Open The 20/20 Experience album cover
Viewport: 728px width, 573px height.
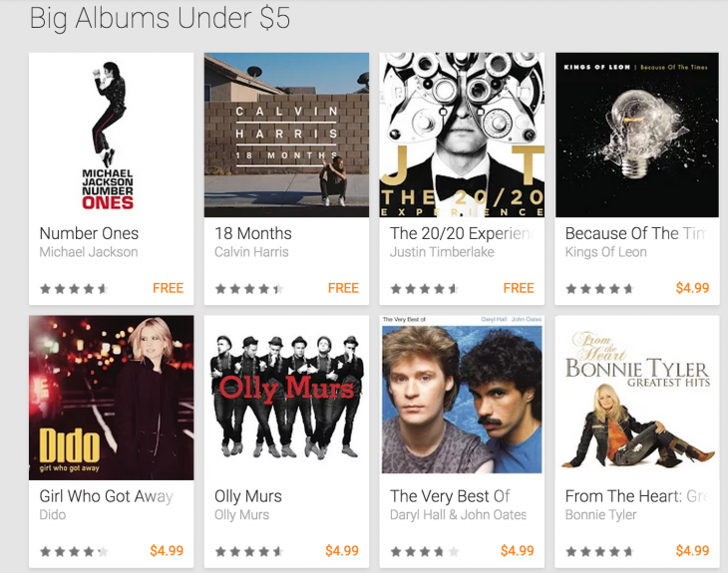[462, 135]
